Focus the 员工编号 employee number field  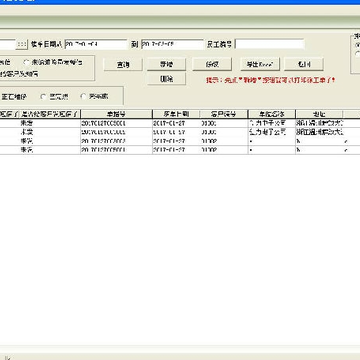pyautogui.click(x=270, y=44)
